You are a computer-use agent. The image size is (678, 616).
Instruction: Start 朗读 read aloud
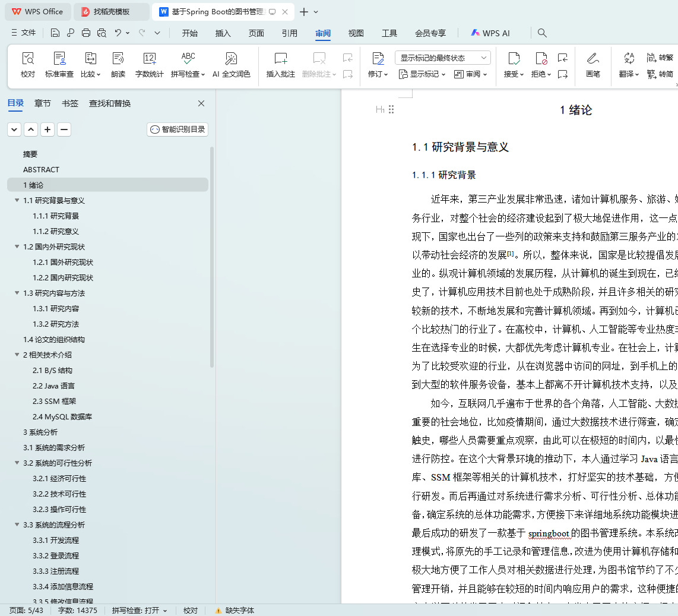pyautogui.click(x=118, y=65)
